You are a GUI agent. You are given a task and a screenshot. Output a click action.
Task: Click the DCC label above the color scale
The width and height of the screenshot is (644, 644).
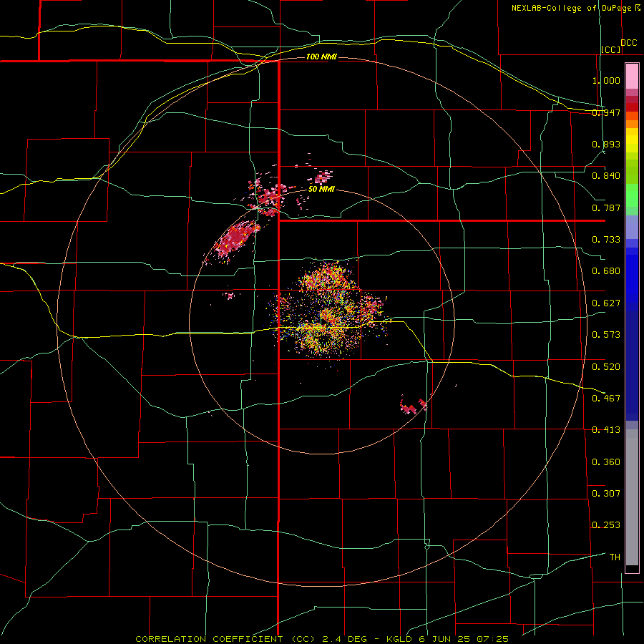629,43
